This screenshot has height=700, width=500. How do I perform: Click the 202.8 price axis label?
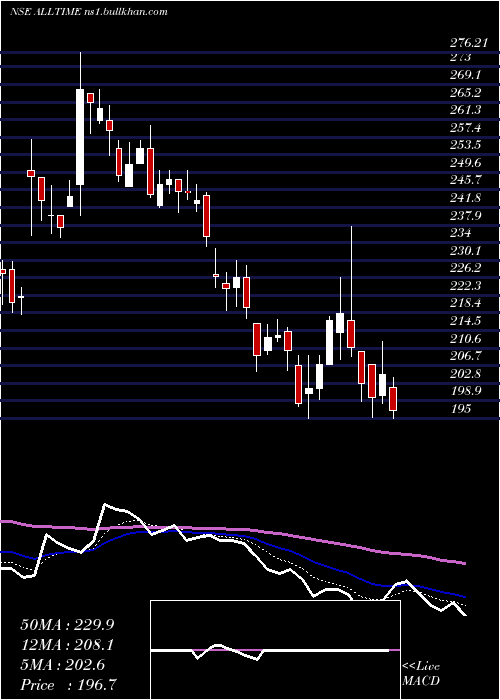(465, 374)
